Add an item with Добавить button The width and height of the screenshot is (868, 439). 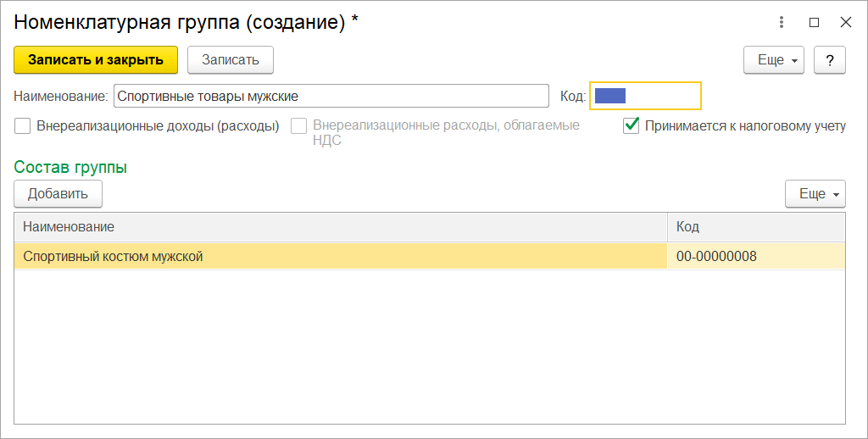(x=58, y=194)
